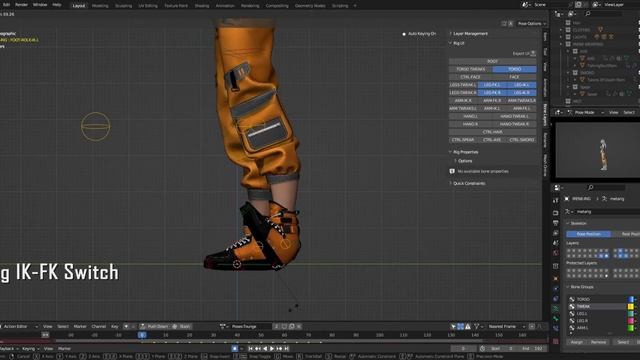Click the properties editor search field
Viewport: 640px width, 360px height.
(x=607, y=187)
